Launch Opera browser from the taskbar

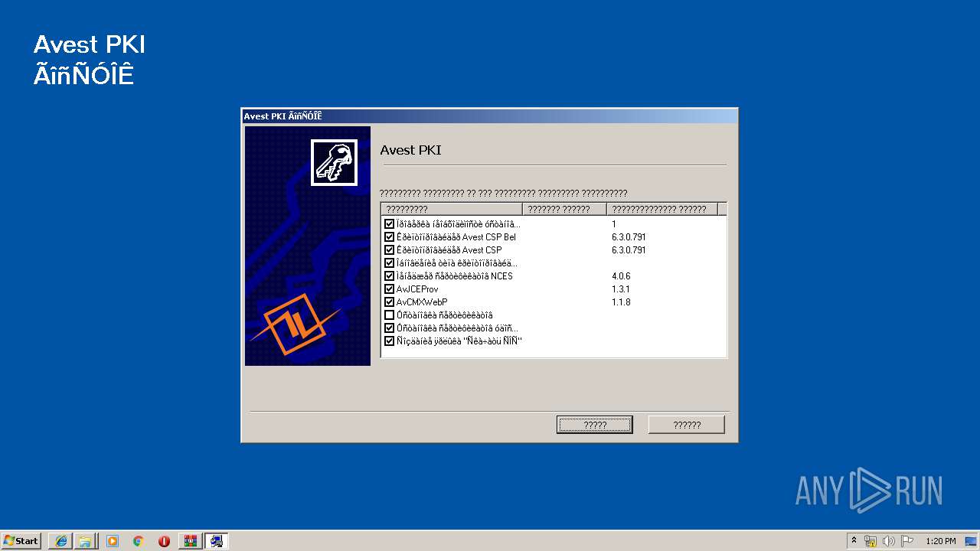tap(164, 541)
